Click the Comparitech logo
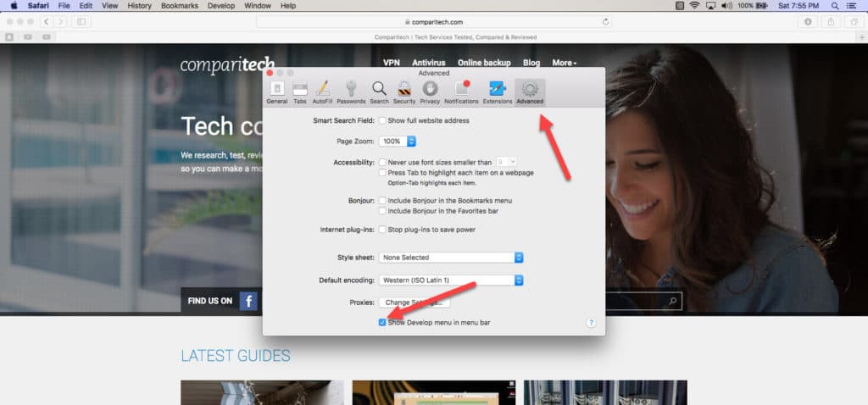The width and height of the screenshot is (868, 405). (x=227, y=64)
